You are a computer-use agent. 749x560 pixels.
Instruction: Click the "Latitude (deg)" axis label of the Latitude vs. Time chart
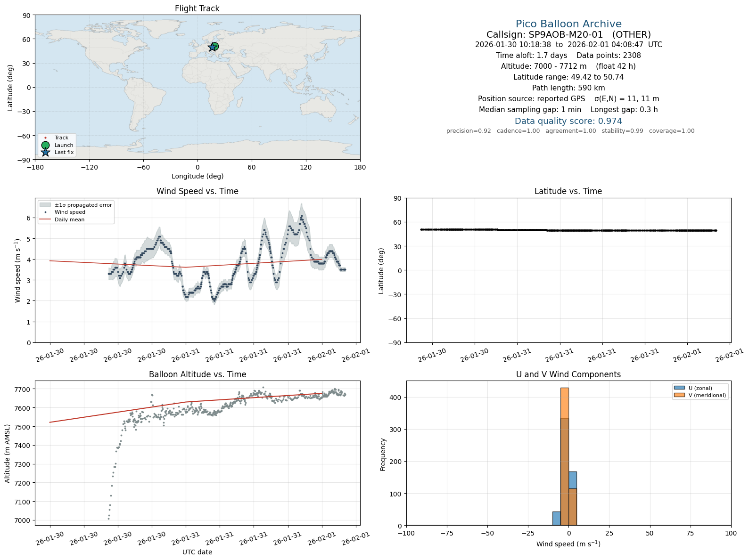click(381, 271)
